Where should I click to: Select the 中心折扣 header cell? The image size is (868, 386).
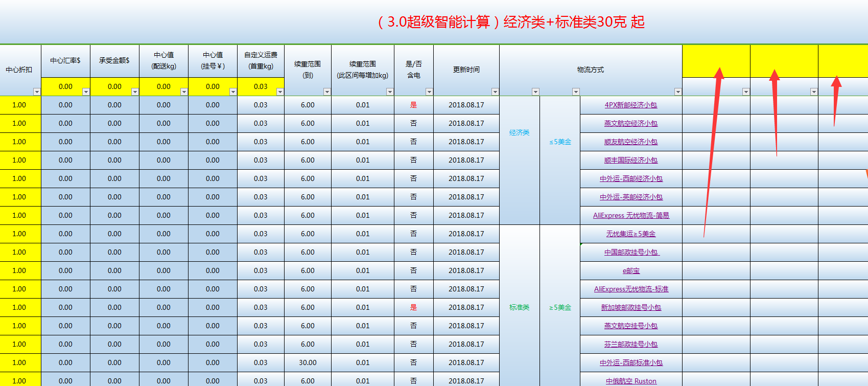point(19,70)
